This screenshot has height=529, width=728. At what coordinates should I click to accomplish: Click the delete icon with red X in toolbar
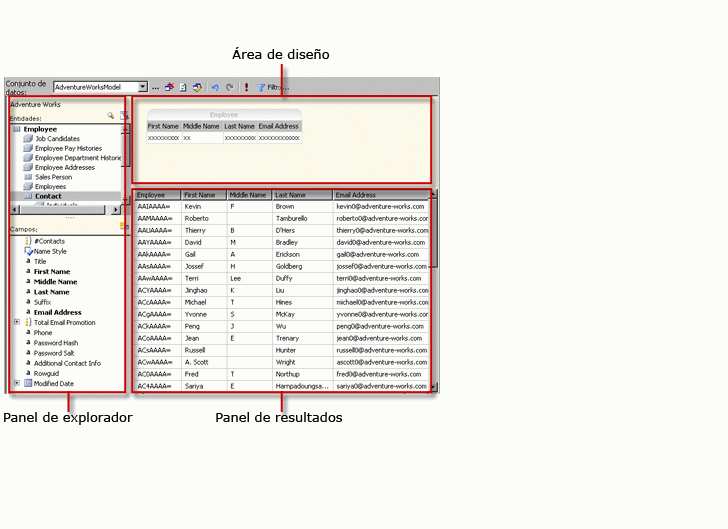tap(169, 87)
